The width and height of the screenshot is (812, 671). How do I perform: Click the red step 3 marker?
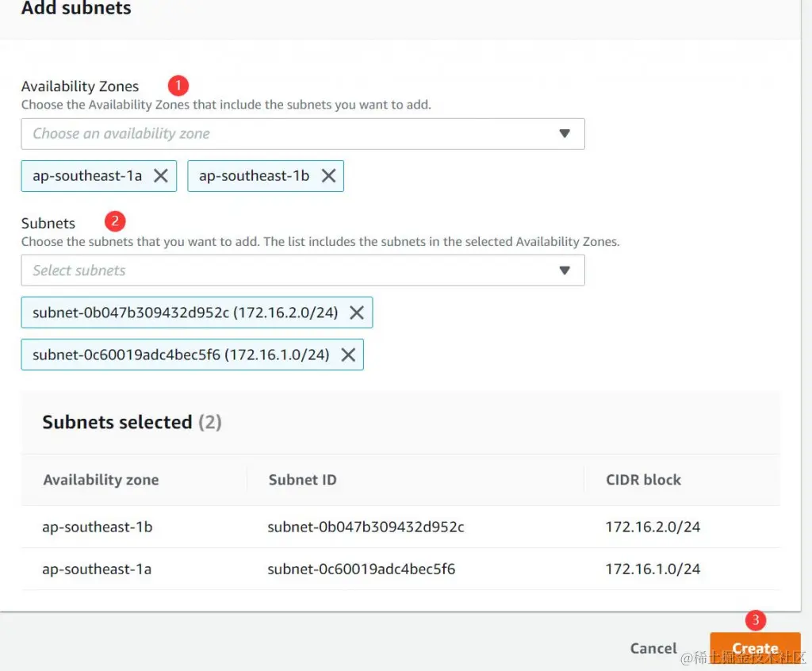tap(756, 620)
